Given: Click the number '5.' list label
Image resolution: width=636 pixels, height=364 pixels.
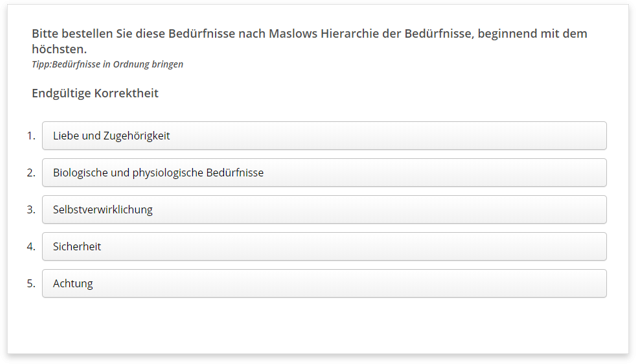Looking at the screenshot, I should 31,283.
